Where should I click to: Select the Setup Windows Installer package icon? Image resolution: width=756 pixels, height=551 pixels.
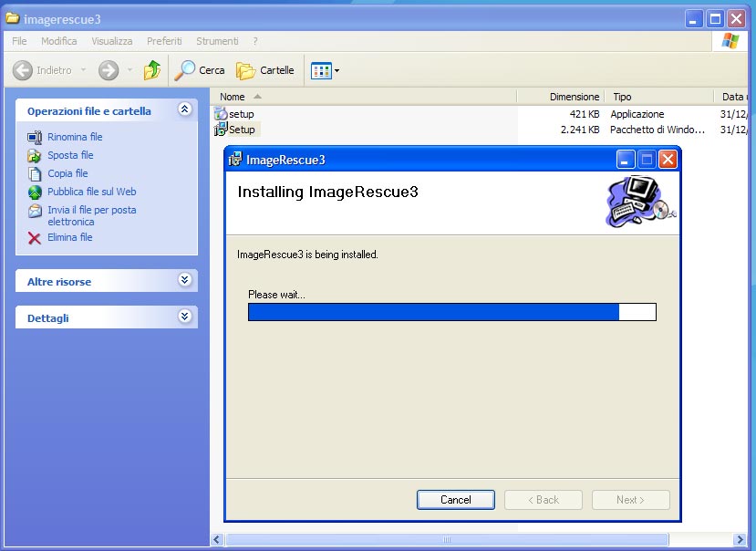click(x=221, y=130)
